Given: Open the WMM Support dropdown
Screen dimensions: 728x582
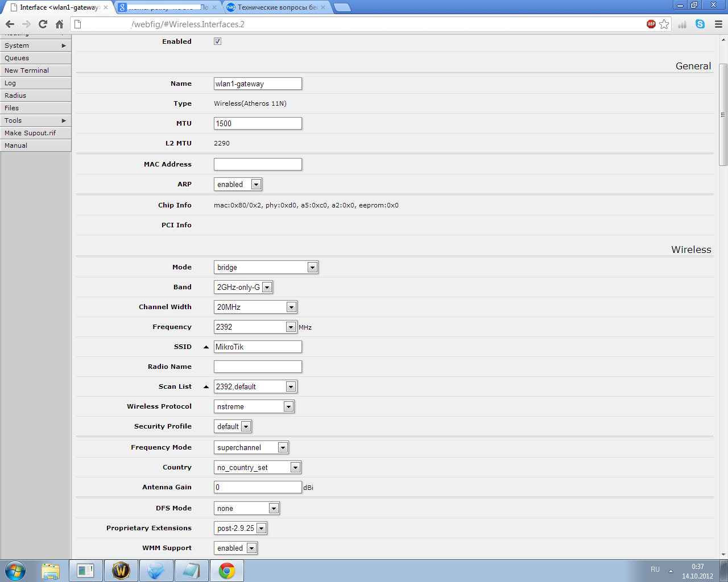Looking at the screenshot, I should pos(235,548).
